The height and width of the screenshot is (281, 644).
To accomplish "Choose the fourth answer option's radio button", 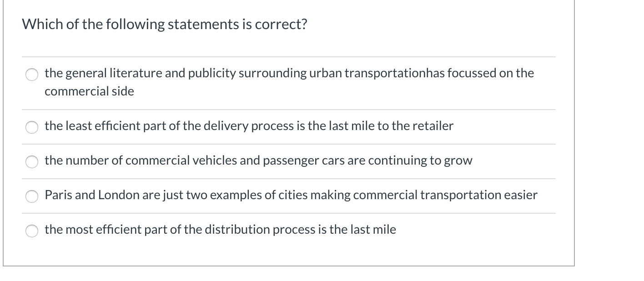I will 32,196.
